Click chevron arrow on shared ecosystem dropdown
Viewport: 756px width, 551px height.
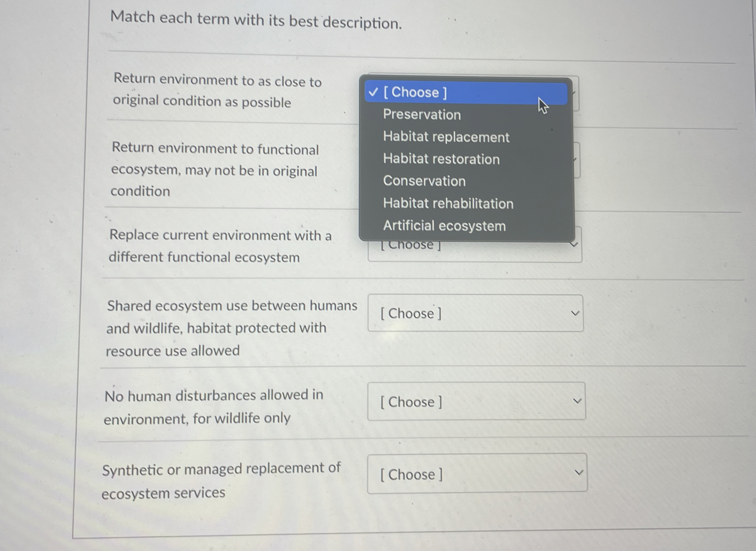point(575,313)
